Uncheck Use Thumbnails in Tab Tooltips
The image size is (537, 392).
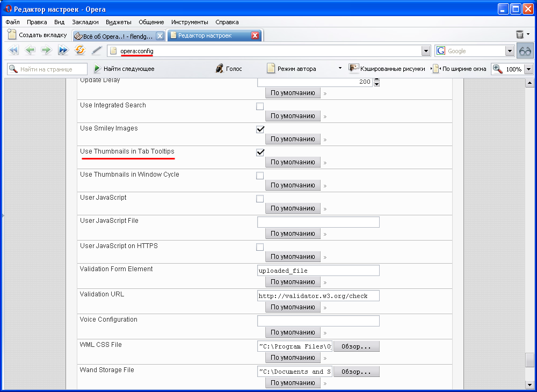260,153
